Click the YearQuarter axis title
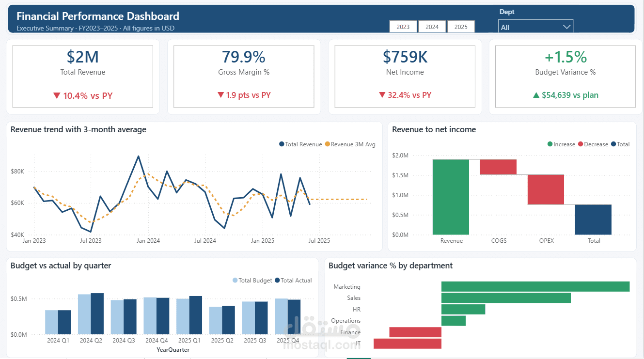 click(x=173, y=349)
